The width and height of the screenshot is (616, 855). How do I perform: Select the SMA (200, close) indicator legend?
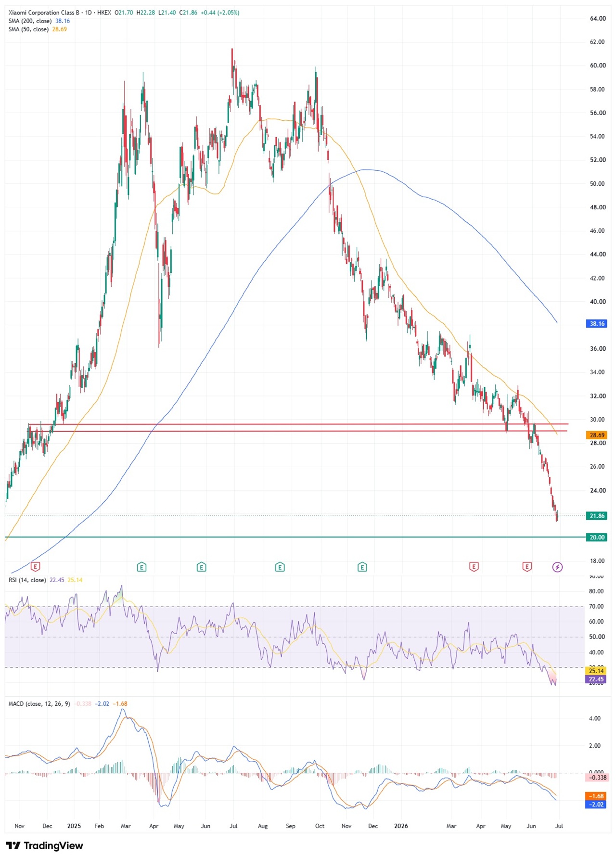pos(30,21)
